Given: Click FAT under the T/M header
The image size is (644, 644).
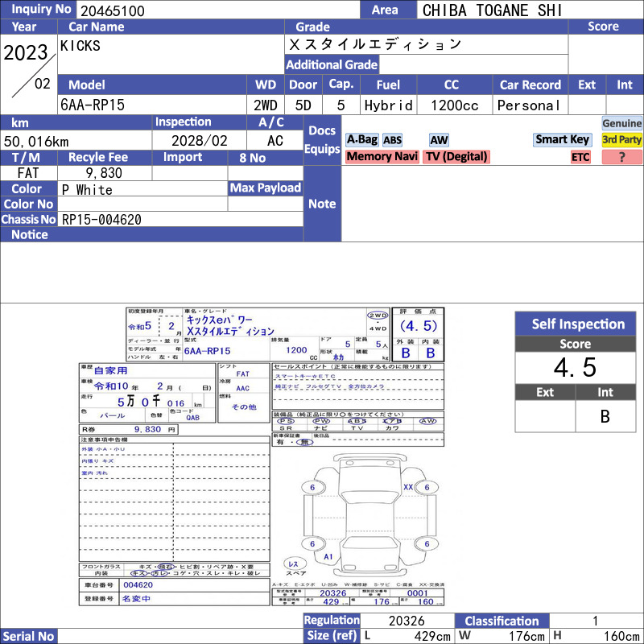Looking at the screenshot, I should click(x=28, y=173).
